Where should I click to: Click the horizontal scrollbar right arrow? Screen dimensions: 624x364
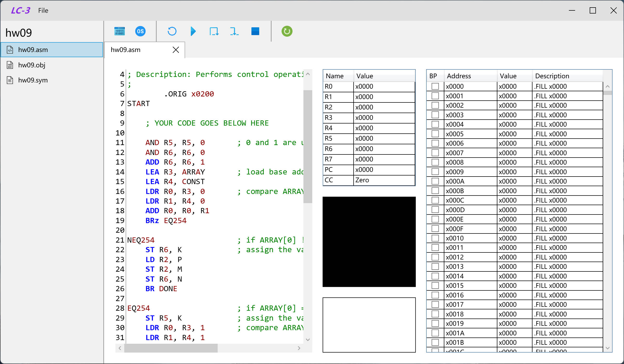299,348
